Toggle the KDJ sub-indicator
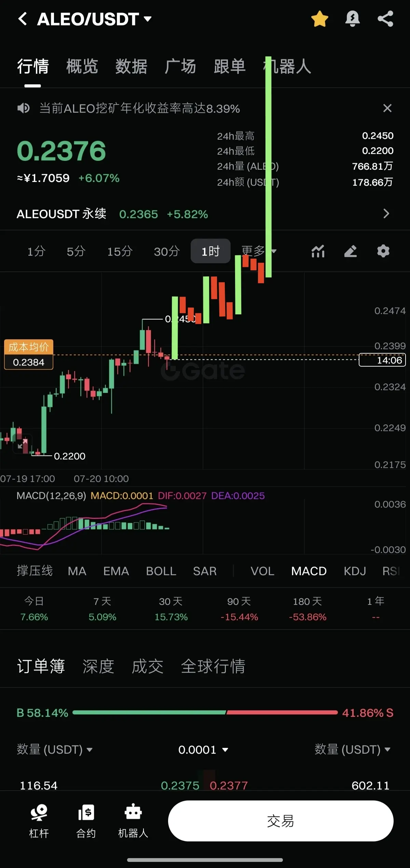 355,571
